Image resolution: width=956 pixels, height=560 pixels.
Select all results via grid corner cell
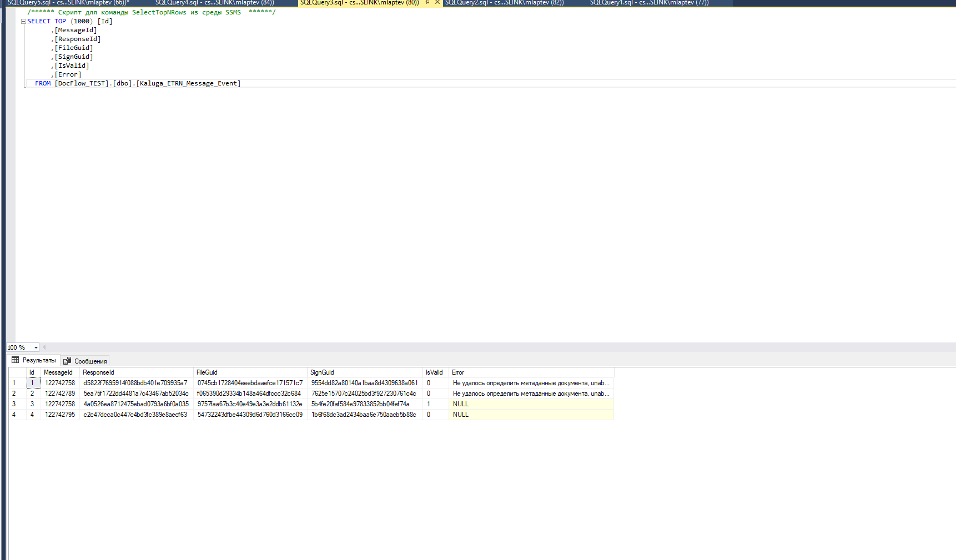[17, 372]
